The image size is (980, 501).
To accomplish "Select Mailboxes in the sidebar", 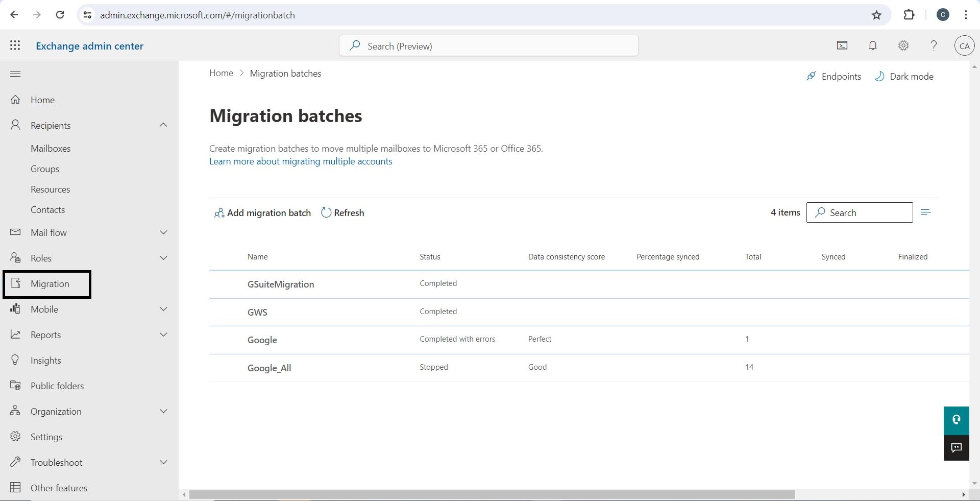I will tap(51, 149).
